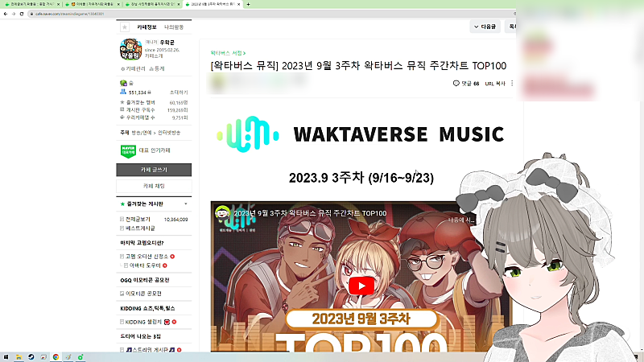Open manager 우왁굳 profile link
This screenshot has width=644, height=362.
[167, 43]
